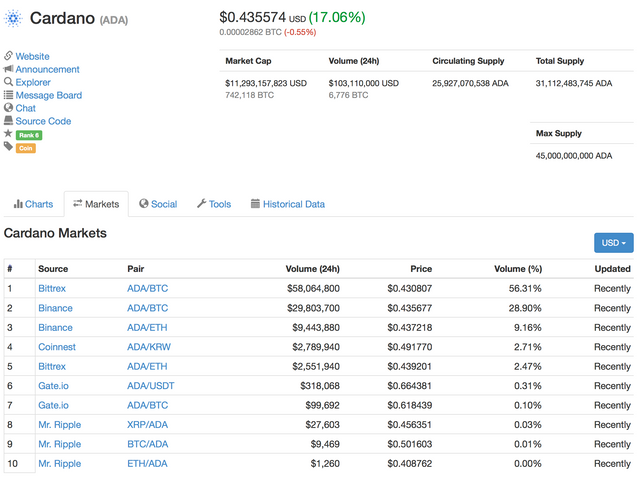Click the globe icon beside Chat
Screen dimensions: 640x478
point(8,108)
